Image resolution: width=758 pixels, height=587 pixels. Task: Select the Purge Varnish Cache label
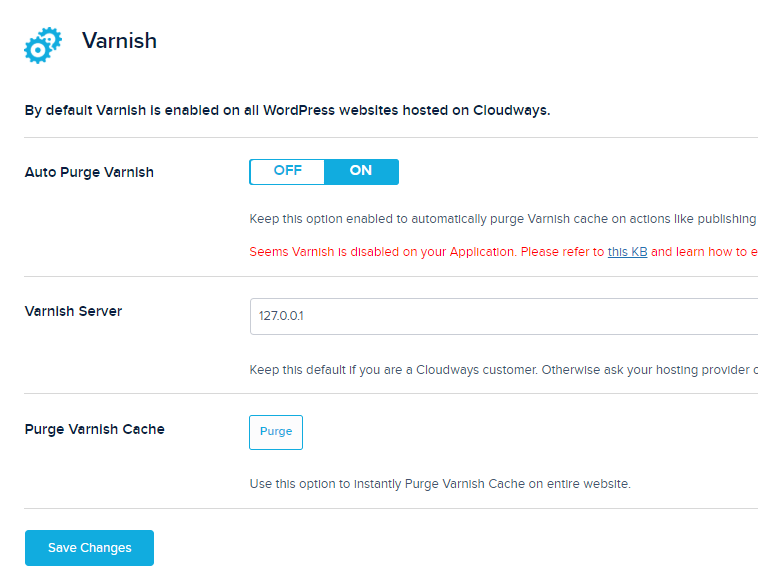[95, 429]
